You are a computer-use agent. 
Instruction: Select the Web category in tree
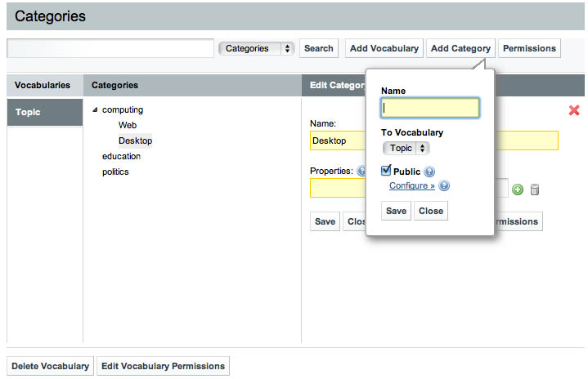tap(128, 125)
